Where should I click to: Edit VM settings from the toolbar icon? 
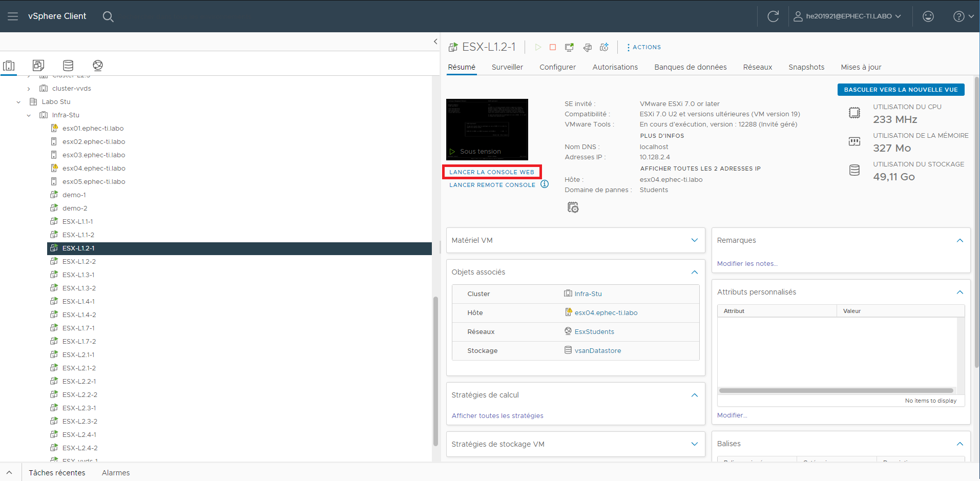coord(588,47)
